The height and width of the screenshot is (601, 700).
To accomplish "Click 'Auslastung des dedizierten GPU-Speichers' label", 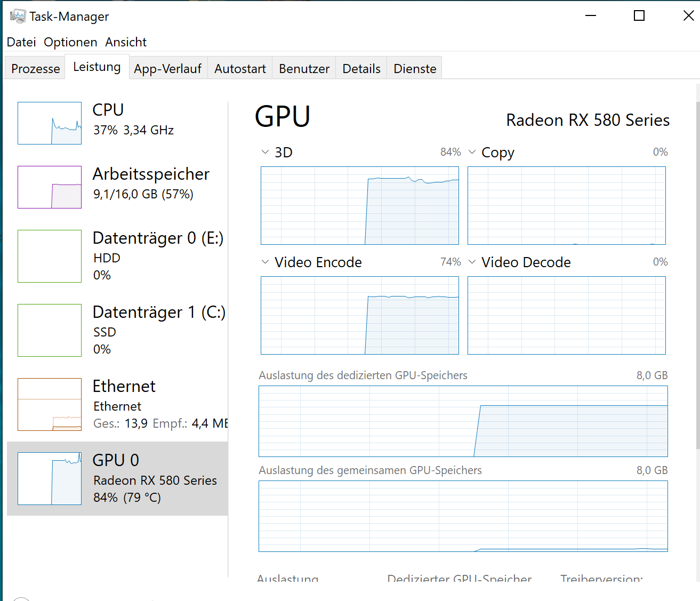I will pos(363,375).
